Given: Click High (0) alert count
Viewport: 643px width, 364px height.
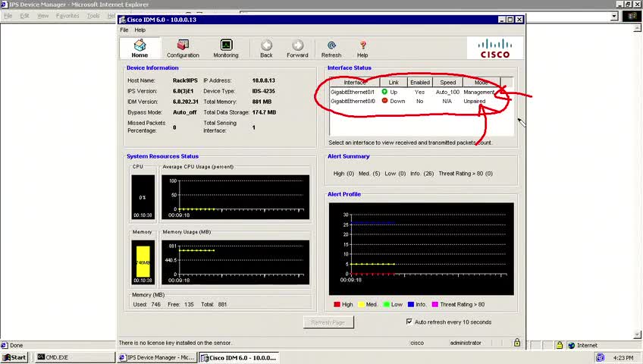Looking at the screenshot, I should pos(343,174).
